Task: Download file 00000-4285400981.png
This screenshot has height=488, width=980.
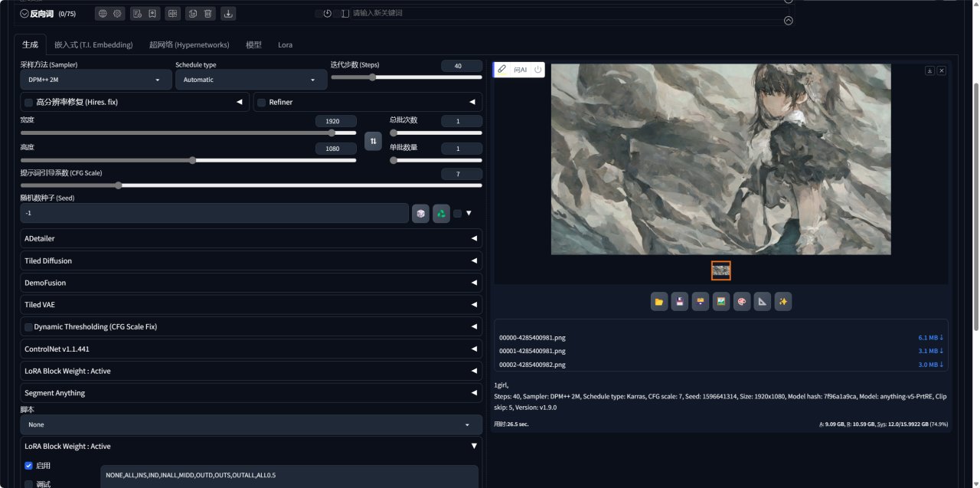Action: [x=930, y=337]
